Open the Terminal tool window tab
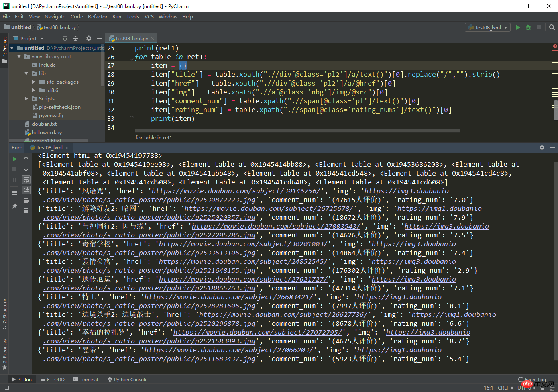 [86, 380]
